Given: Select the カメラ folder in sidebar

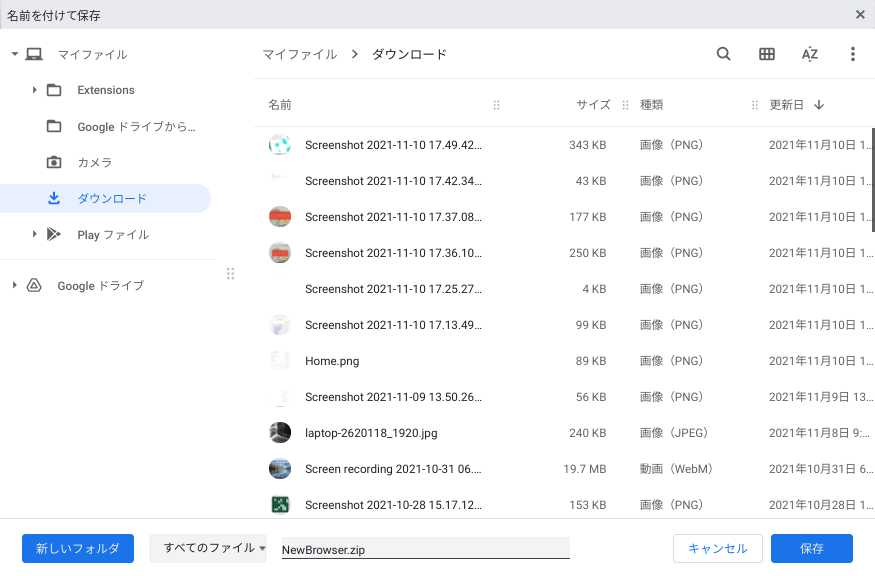Looking at the screenshot, I should click(x=94, y=162).
